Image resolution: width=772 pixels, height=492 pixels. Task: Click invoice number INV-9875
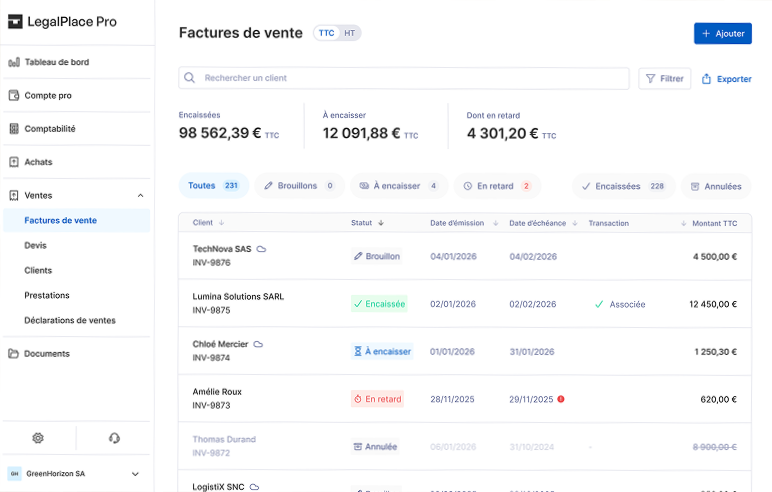[x=211, y=310]
